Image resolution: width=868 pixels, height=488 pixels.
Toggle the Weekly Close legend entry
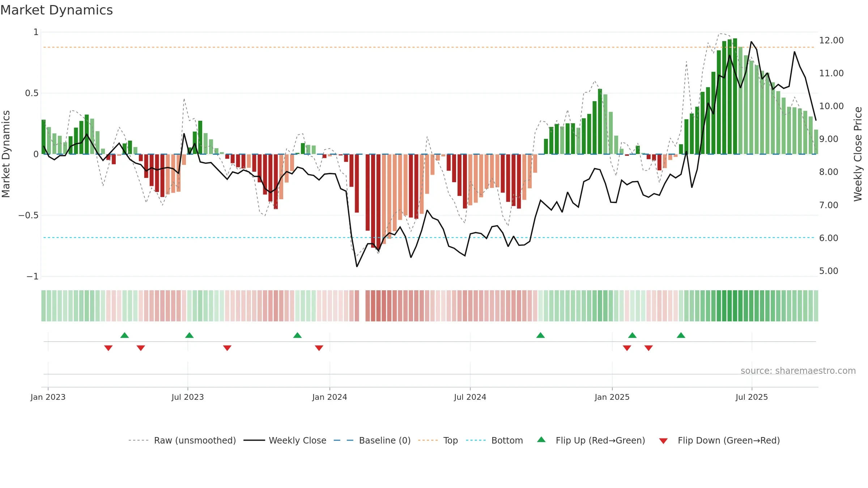tap(285, 440)
